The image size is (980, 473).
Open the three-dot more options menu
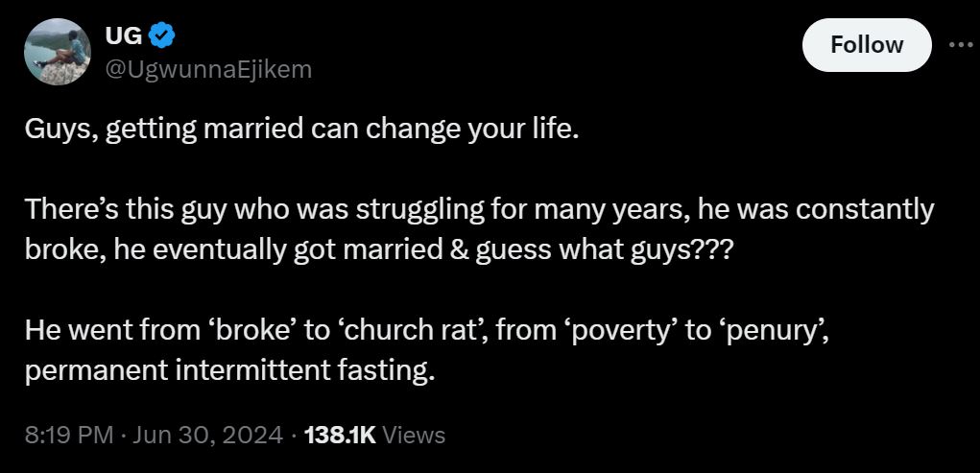(x=959, y=45)
